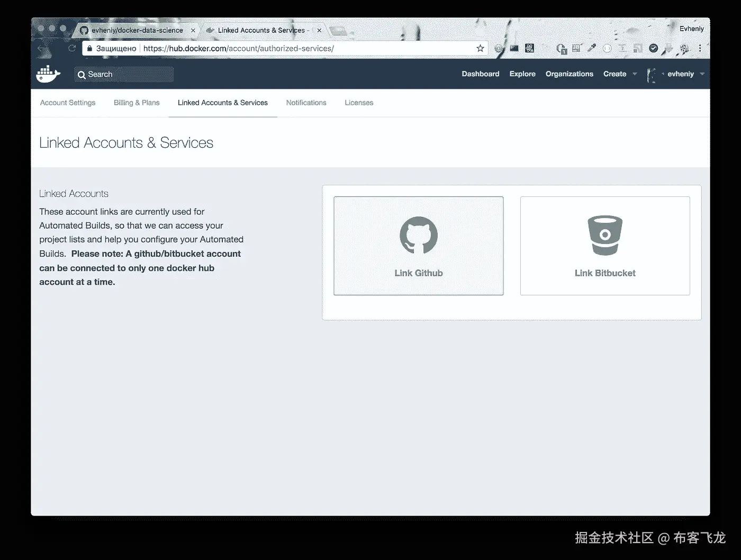
Task: Select the Linked Accounts & Services page tab
Action: pyautogui.click(x=223, y=103)
